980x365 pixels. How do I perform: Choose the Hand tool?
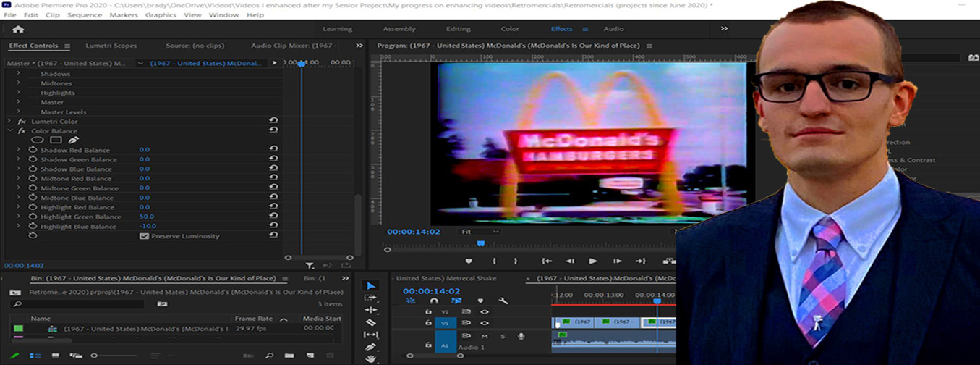click(371, 358)
